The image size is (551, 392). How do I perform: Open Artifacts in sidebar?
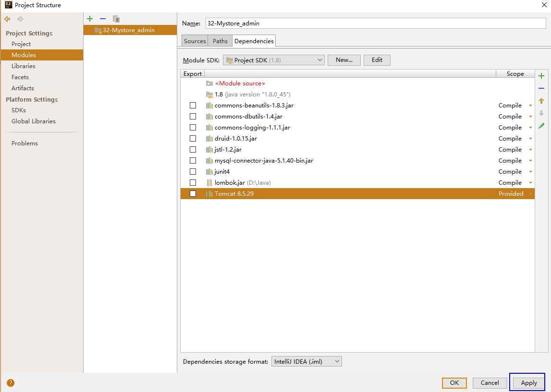coord(23,88)
